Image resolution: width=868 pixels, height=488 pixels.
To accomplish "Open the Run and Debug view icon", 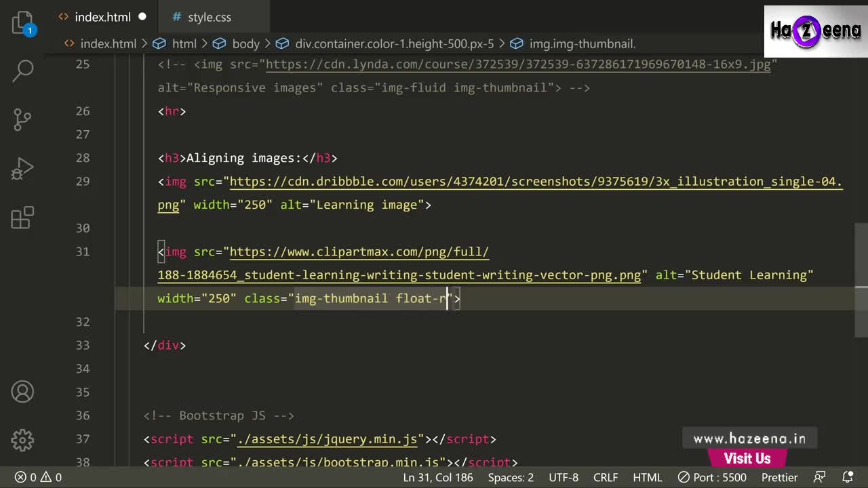I will pos(22,169).
